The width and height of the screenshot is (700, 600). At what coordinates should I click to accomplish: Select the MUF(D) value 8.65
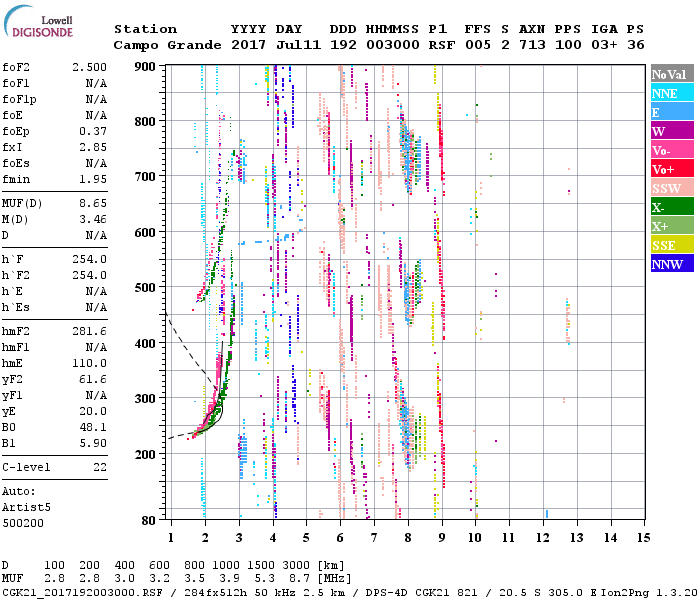92,203
